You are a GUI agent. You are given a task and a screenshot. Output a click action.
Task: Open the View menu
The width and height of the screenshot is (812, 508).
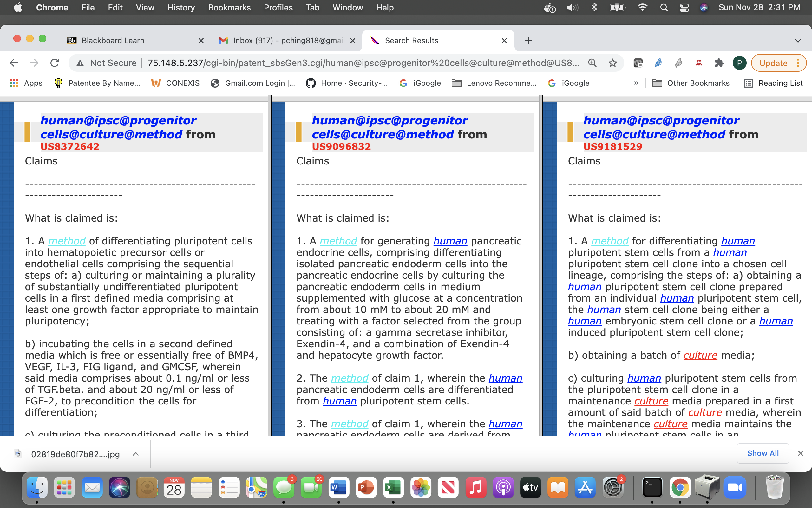coord(145,7)
